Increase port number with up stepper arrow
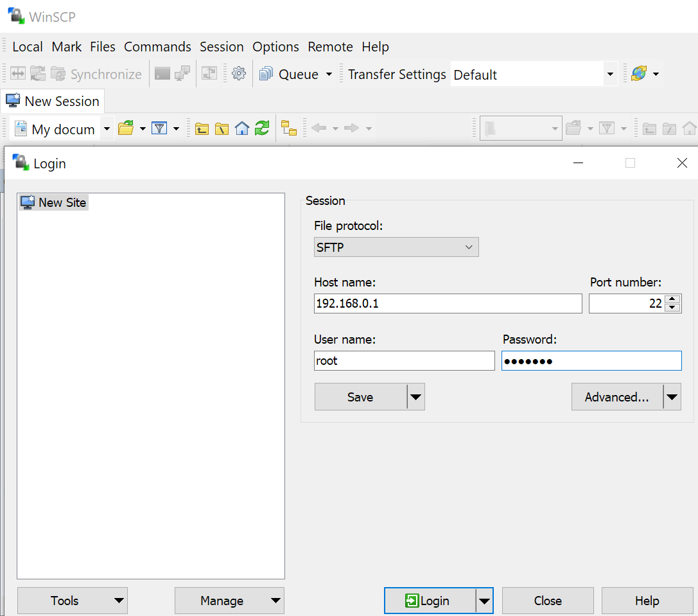Viewport: 698px width, 616px height. 672,299
